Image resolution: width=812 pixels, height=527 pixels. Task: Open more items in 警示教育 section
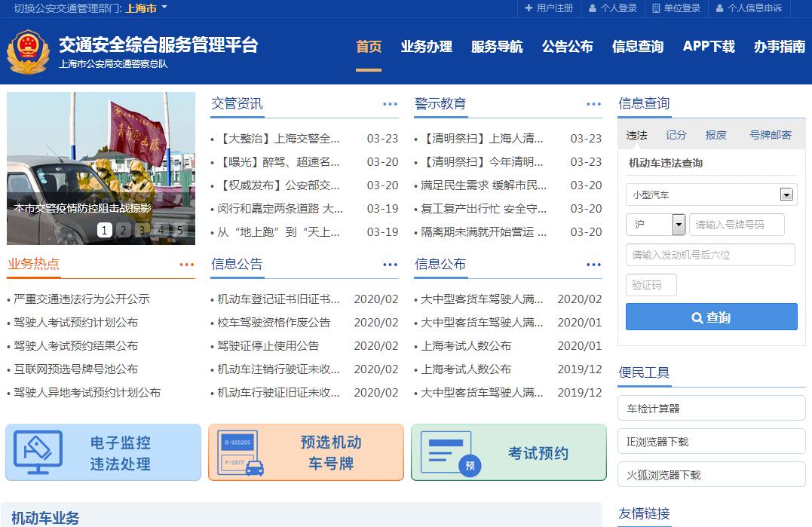(593, 104)
